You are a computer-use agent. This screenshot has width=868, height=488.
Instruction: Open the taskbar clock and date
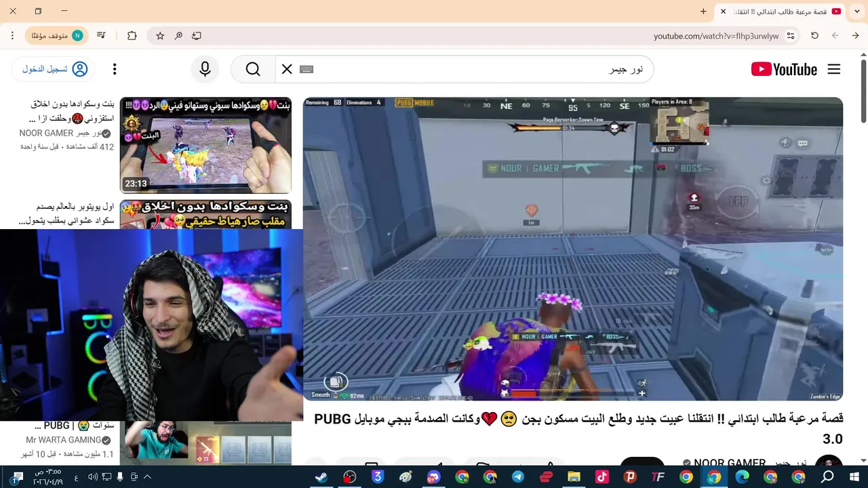pos(47,477)
